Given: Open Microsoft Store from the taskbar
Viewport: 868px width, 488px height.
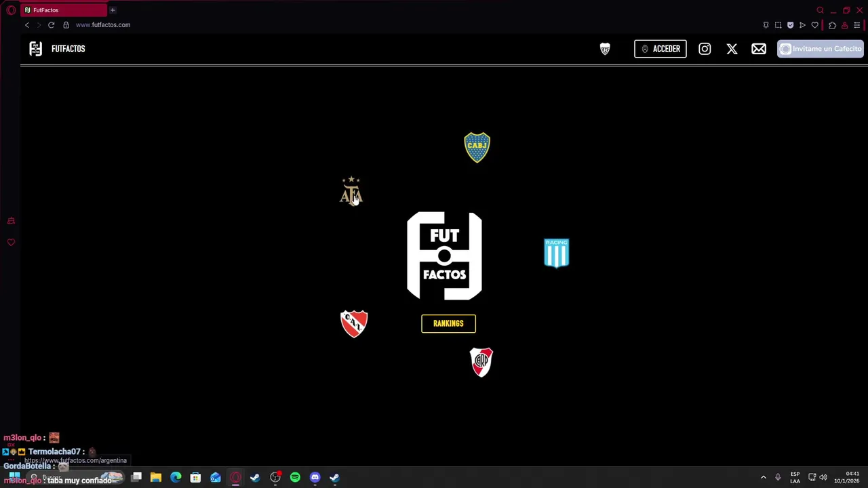Looking at the screenshot, I should click(x=195, y=478).
